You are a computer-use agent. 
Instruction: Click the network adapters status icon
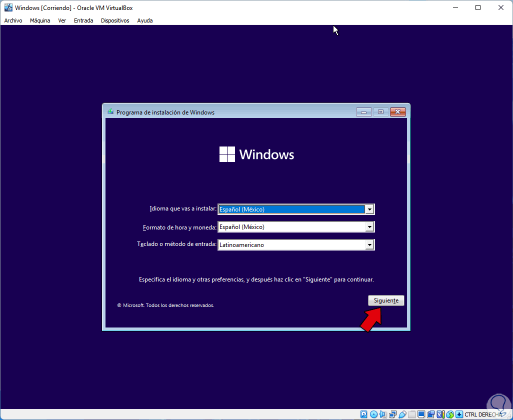(392, 414)
